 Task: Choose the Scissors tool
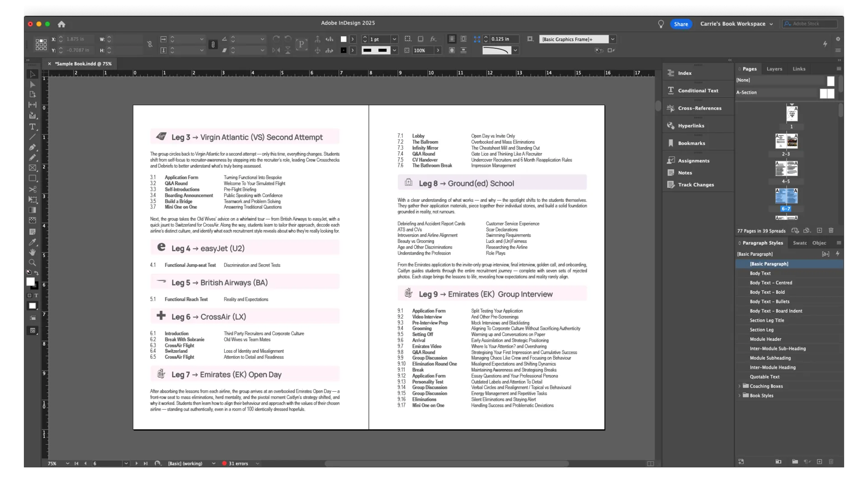pyautogui.click(x=32, y=189)
